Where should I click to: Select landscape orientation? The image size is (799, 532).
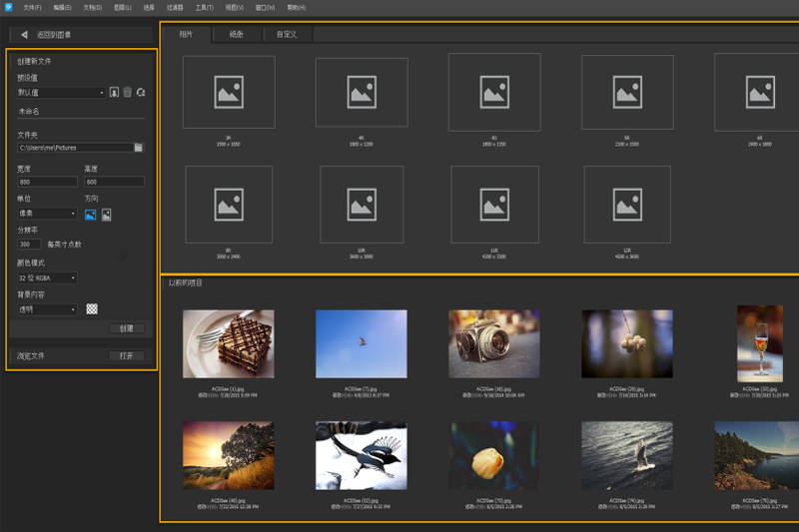[x=90, y=214]
